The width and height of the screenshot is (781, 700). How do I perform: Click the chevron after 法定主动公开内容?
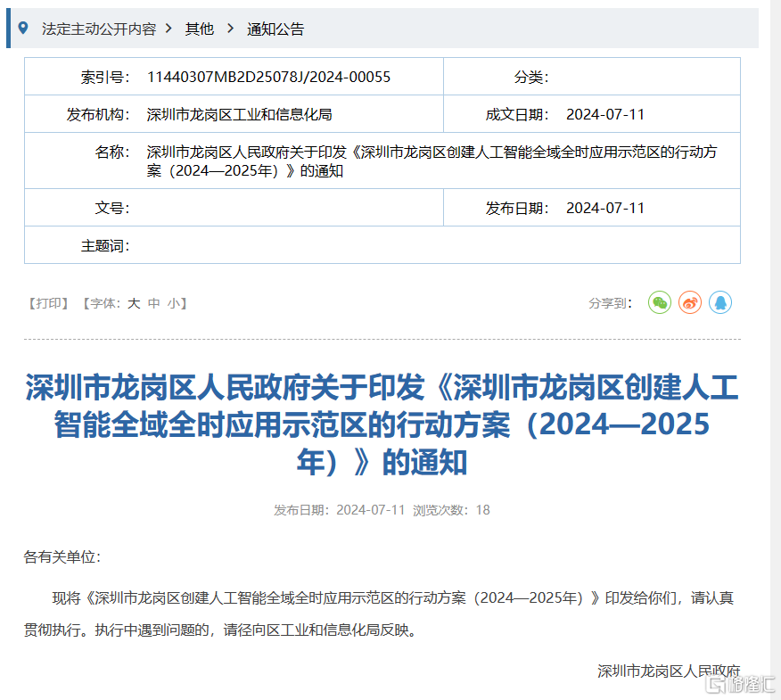(169, 29)
